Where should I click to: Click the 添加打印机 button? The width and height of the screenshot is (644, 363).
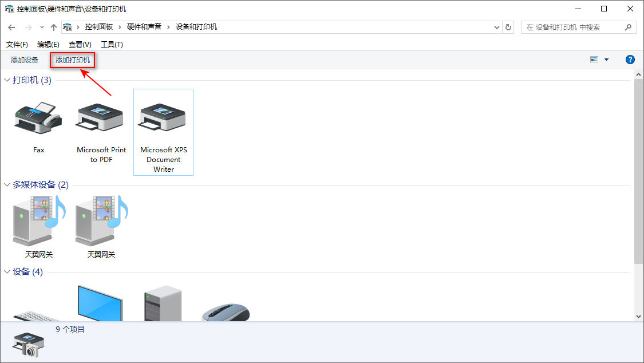(x=73, y=60)
